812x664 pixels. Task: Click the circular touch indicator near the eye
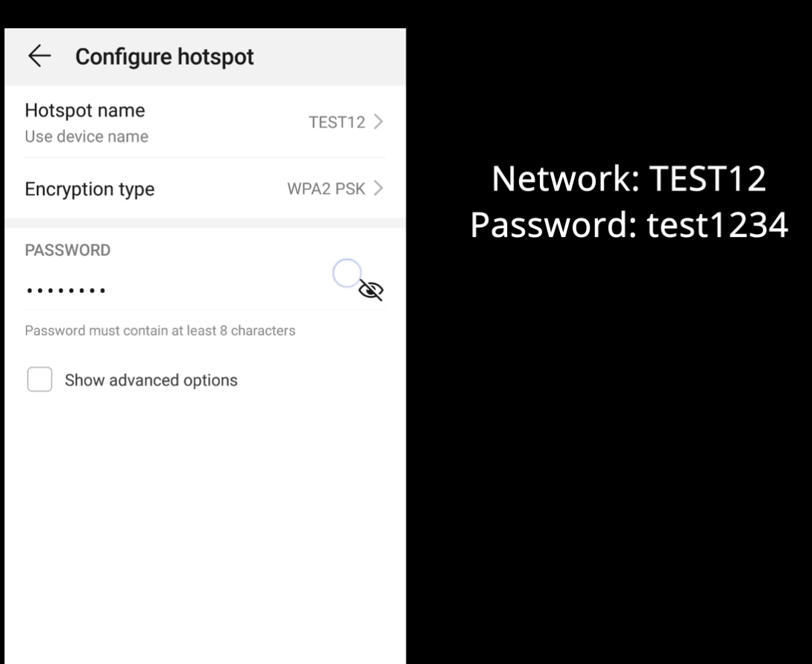pyautogui.click(x=347, y=273)
